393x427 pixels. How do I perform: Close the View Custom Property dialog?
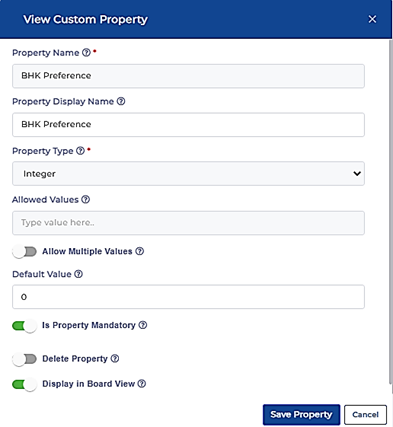[x=372, y=19]
